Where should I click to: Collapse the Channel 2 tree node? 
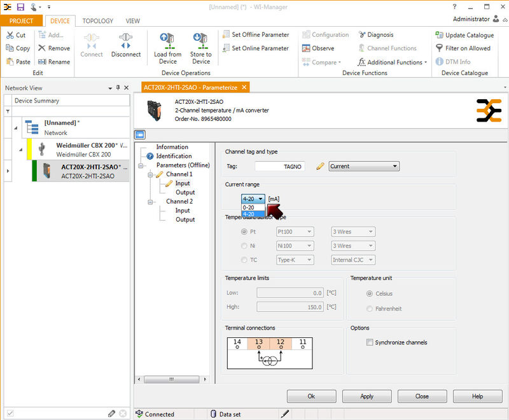tap(150, 202)
